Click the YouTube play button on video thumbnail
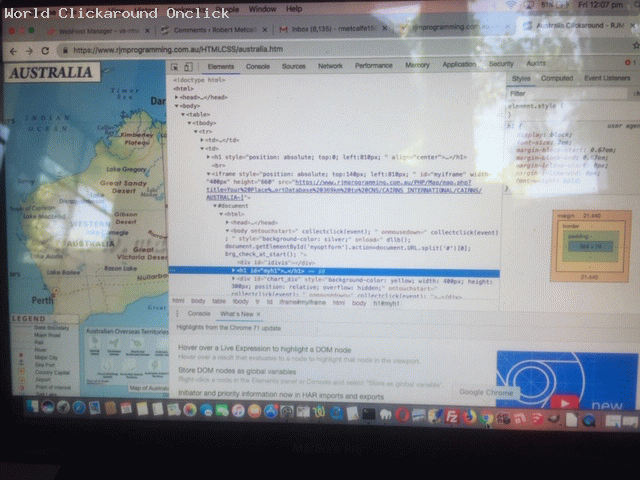The height and width of the screenshot is (480, 640). click(x=564, y=403)
